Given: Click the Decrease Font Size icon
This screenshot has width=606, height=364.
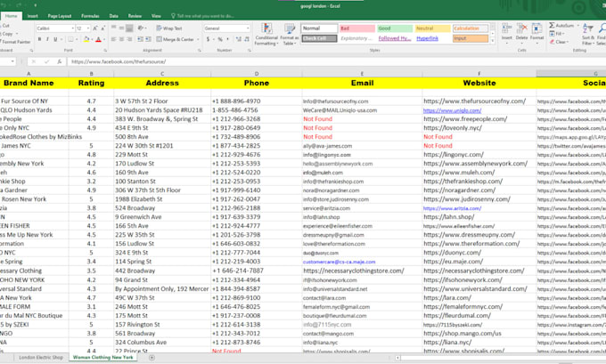Looking at the screenshot, I should (102, 28).
